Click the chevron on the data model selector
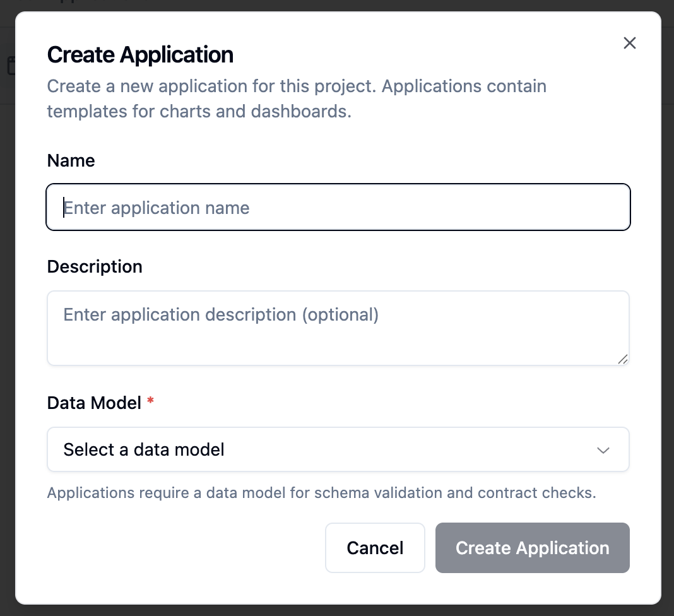674x616 pixels. 603,449
